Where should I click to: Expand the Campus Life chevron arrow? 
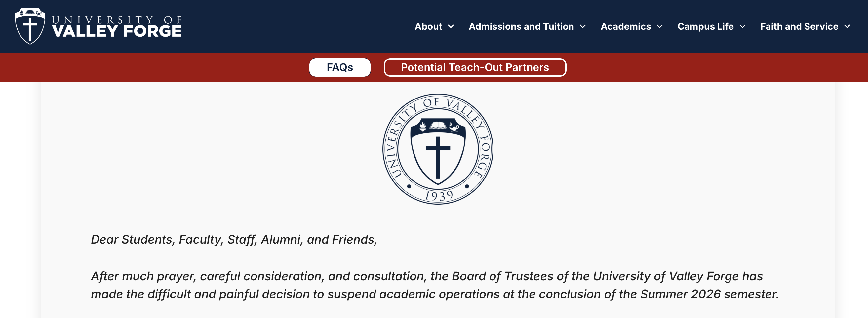[x=743, y=27]
